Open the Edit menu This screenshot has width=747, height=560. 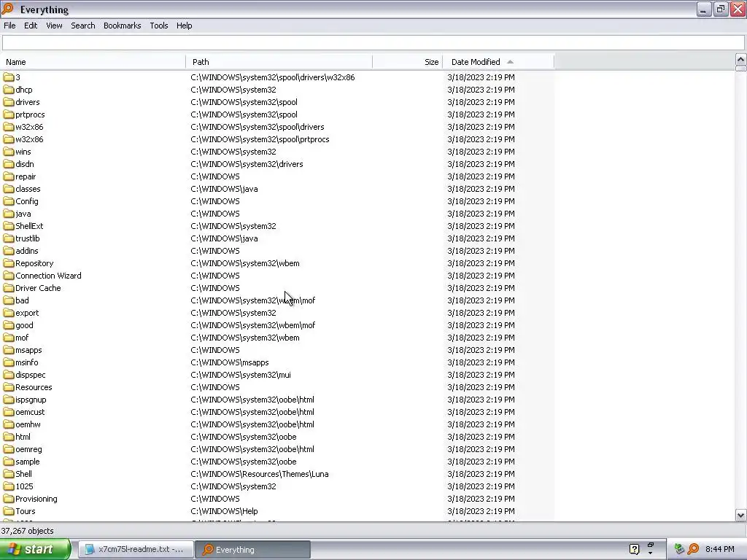click(31, 26)
